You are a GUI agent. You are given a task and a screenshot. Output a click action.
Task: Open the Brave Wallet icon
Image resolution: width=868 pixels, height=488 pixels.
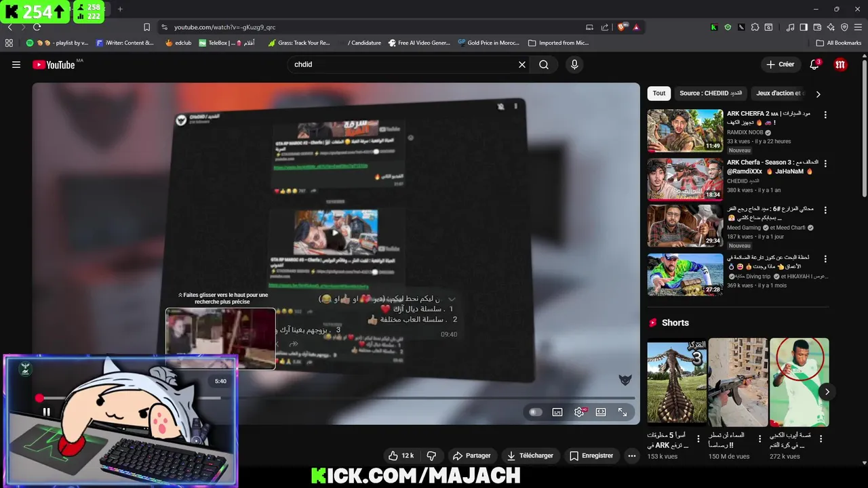tap(817, 27)
